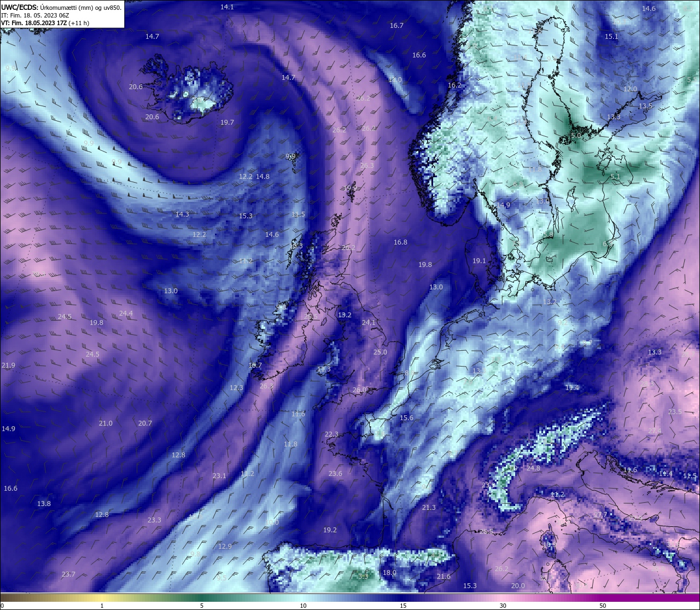Click the map value '21.6'
This screenshot has width=700, height=610.
(x=444, y=577)
